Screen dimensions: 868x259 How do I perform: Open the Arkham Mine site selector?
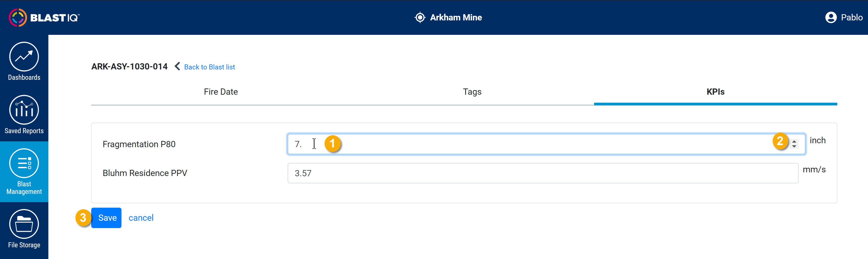click(448, 17)
